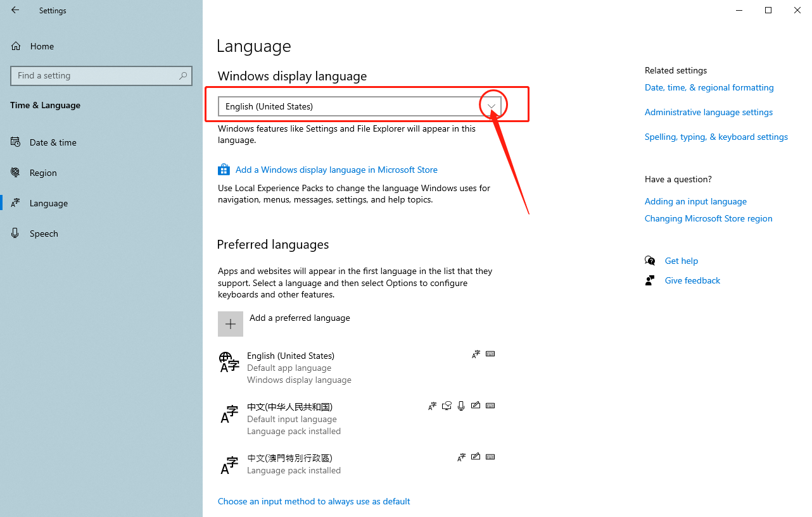Click Add a preferred language button text
Viewport: 812px width, 517px height.
click(300, 318)
